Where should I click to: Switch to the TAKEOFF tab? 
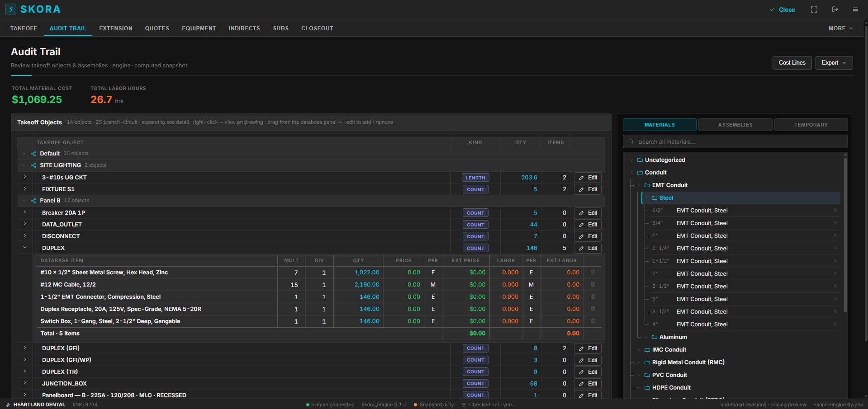(x=24, y=28)
